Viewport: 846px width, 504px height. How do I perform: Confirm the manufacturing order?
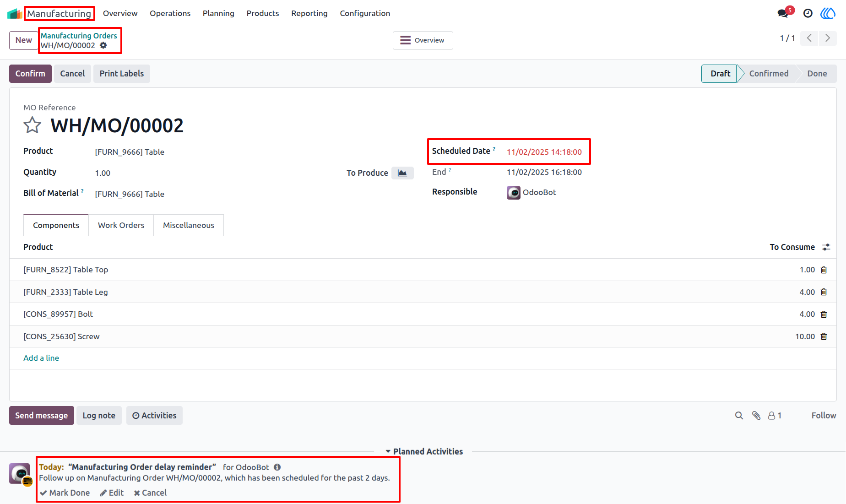[x=30, y=74]
